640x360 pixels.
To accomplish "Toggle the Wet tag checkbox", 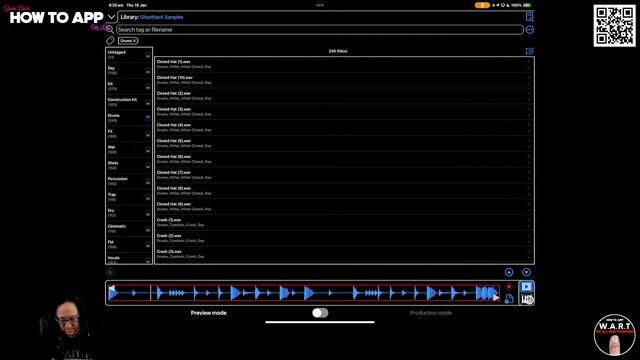I will click(148, 150).
